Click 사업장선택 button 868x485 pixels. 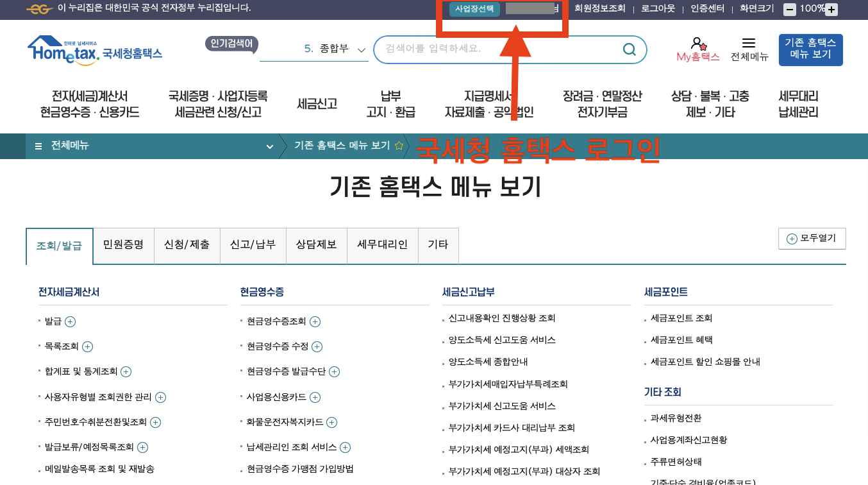pyautogui.click(x=474, y=9)
